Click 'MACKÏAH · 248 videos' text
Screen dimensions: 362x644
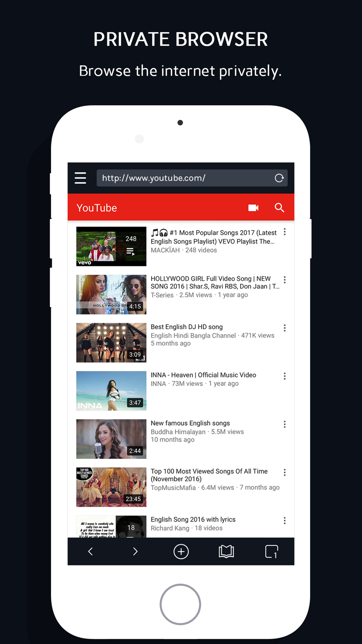[184, 250]
